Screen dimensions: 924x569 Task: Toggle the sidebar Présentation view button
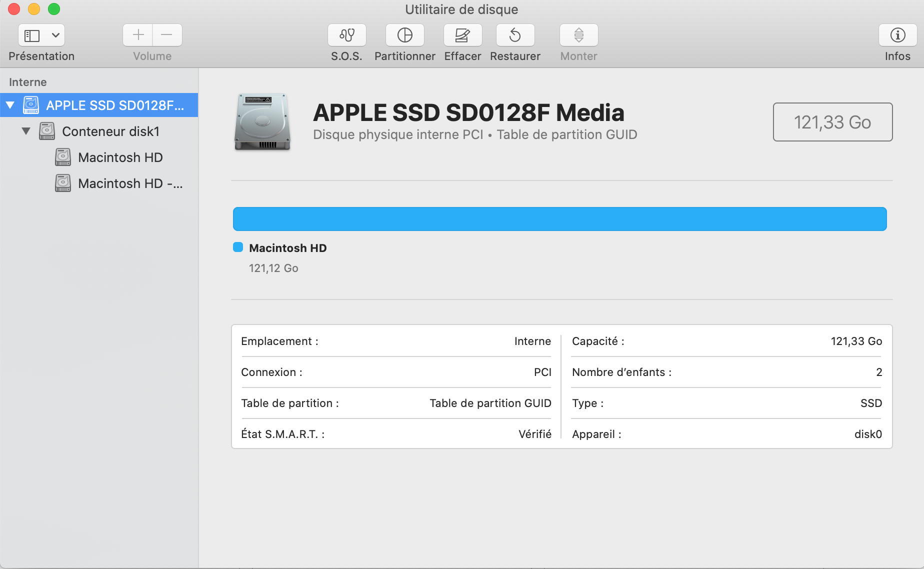[32, 35]
